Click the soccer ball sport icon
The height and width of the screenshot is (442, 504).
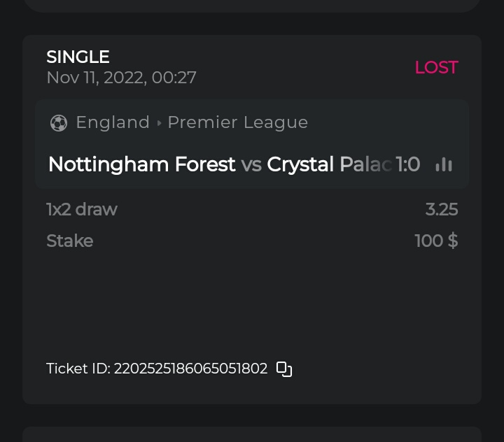point(59,123)
